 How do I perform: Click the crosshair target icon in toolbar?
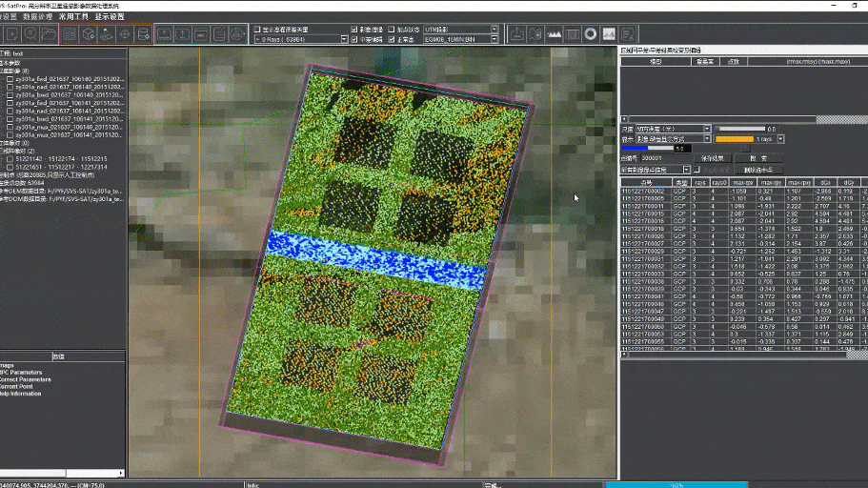124,34
